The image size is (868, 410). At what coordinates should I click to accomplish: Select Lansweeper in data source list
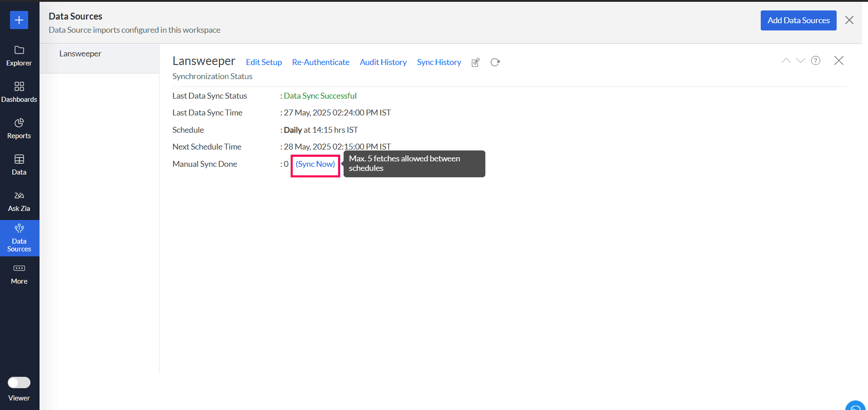(x=80, y=54)
